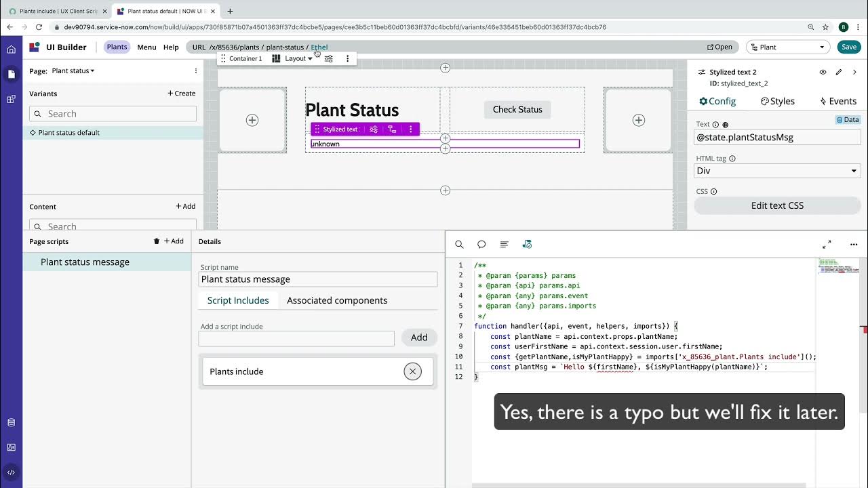The height and width of the screenshot is (488, 868).
Task: Click the Script name input field
Action: pos(318,279)
